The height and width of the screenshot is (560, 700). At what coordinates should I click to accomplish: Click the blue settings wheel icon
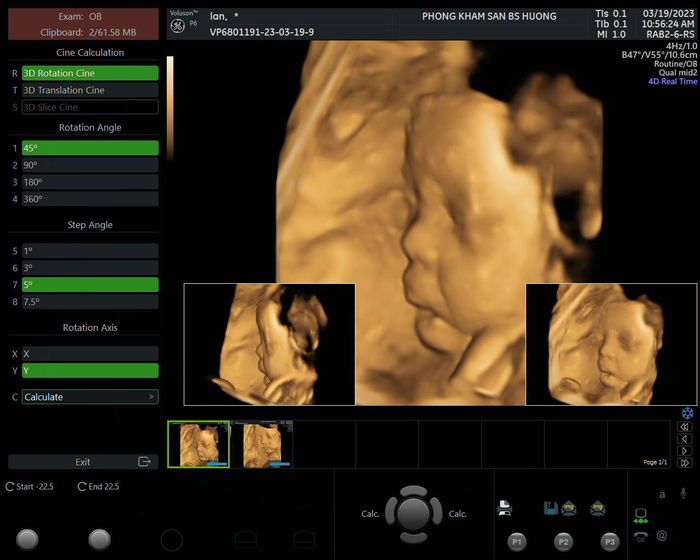pos(687,412)
